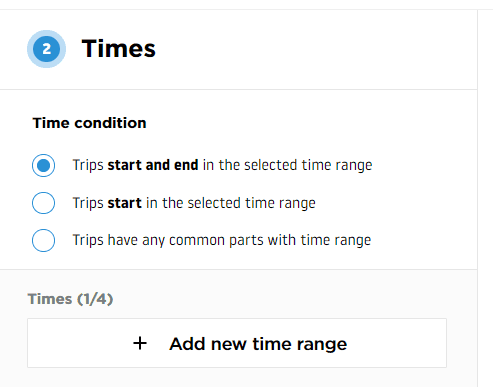Select the 'any common parts' radio button circle

(x=43, y=240)
